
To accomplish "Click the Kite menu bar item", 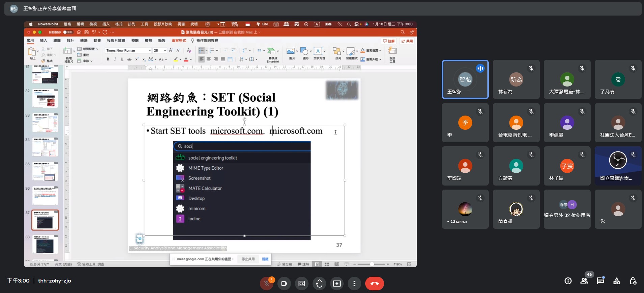I will tap(262, 24).
